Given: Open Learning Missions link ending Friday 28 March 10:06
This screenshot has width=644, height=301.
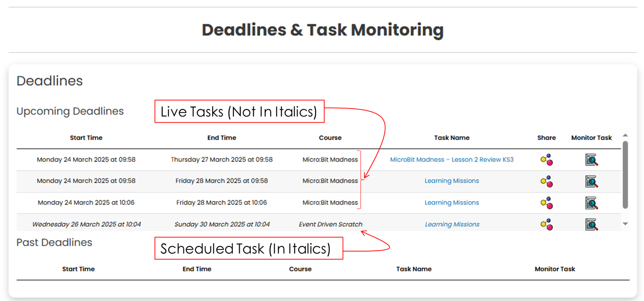Looking at the screenshot, I should tap(452, 202).
